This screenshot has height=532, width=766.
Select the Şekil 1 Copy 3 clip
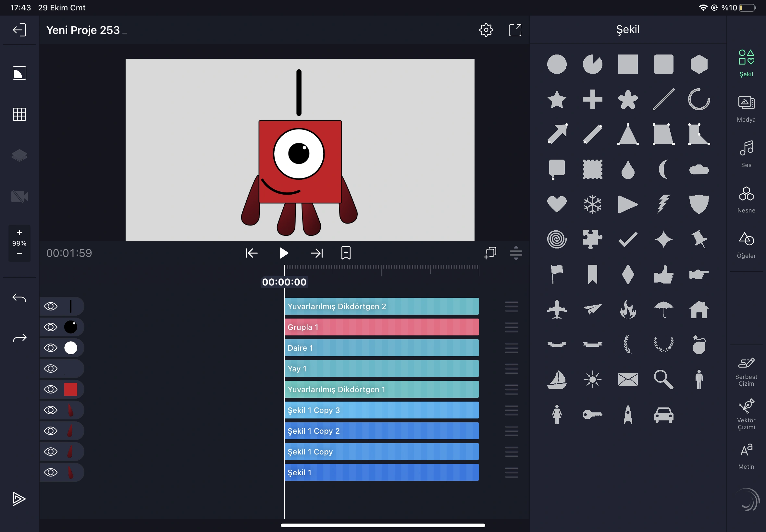coord(381,410)
